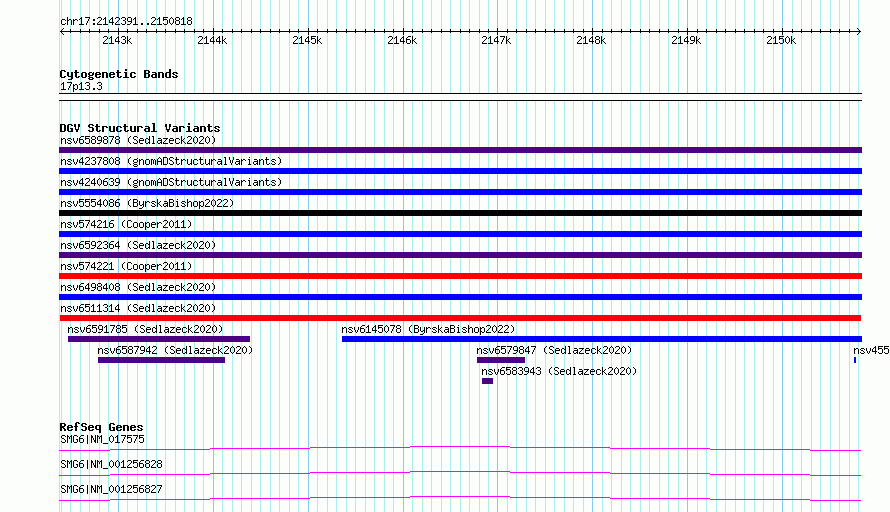Click the nsv6583943 (Sedlazeck2020) label
This screenshot has height=512, width=890.
[x=559, y=371]
